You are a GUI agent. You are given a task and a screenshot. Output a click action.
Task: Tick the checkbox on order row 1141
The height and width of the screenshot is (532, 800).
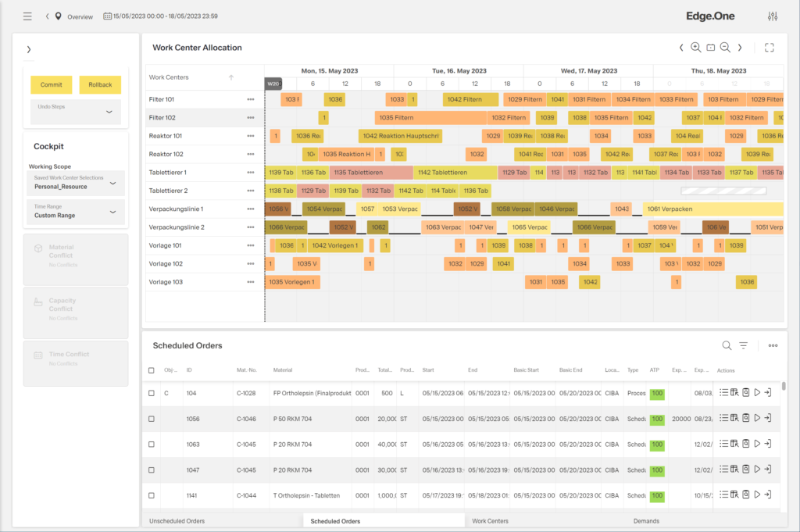(152, 495)
